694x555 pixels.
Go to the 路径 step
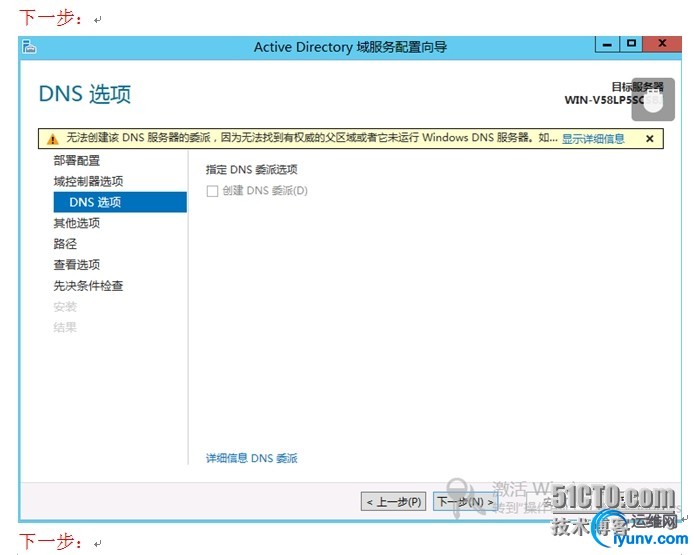tap(65, 243)
